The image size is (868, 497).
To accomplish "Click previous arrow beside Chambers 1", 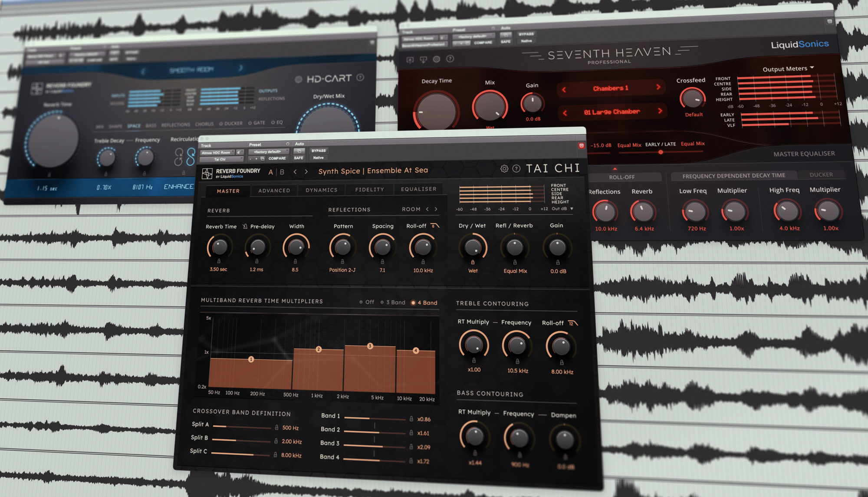I will (x=564, y=90).
